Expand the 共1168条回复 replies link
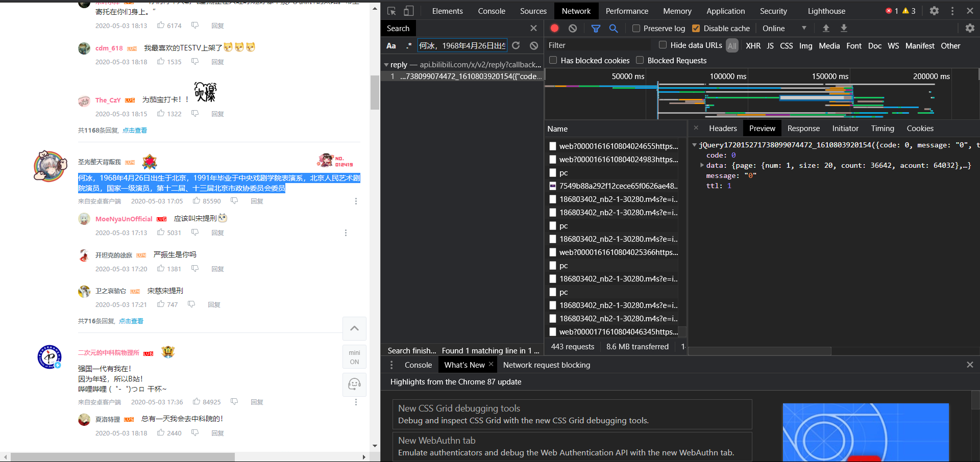The image size is (980, 462). point(135,131)
